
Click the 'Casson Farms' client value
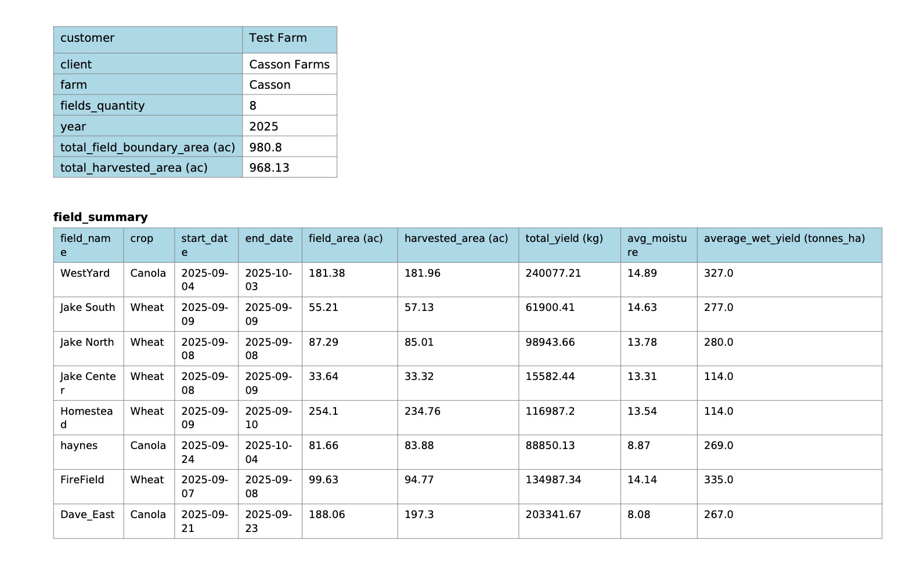pyautogui.click(x=290, y=64)
